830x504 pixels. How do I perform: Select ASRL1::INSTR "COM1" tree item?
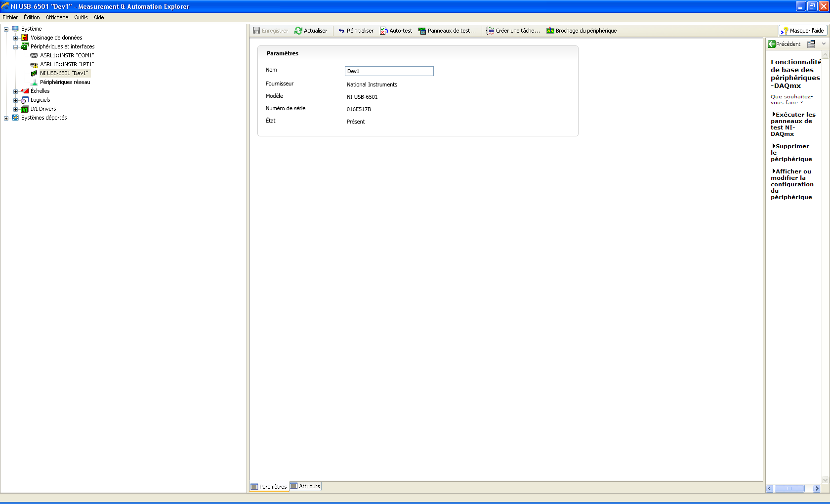pos(67,55)
